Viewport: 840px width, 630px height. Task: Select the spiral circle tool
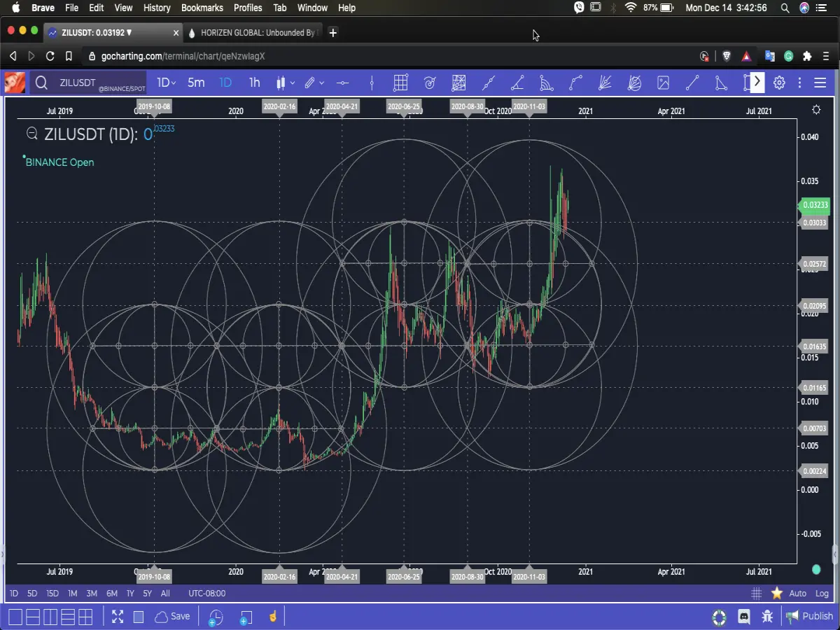tap(430, 83)
